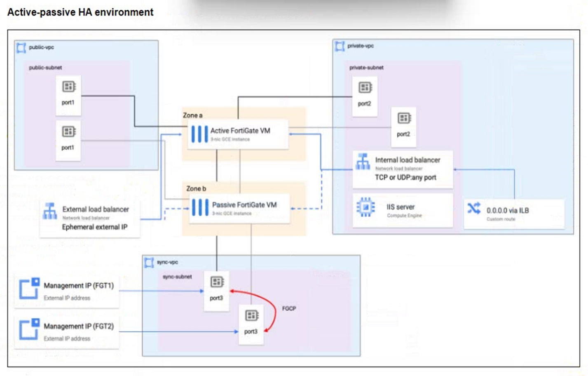Image resolution: width=588 pixels, height=376 pixels.
Task: Click the FGCP label beside red arrow
Action: pyautogui.click(x=289, y=308)
